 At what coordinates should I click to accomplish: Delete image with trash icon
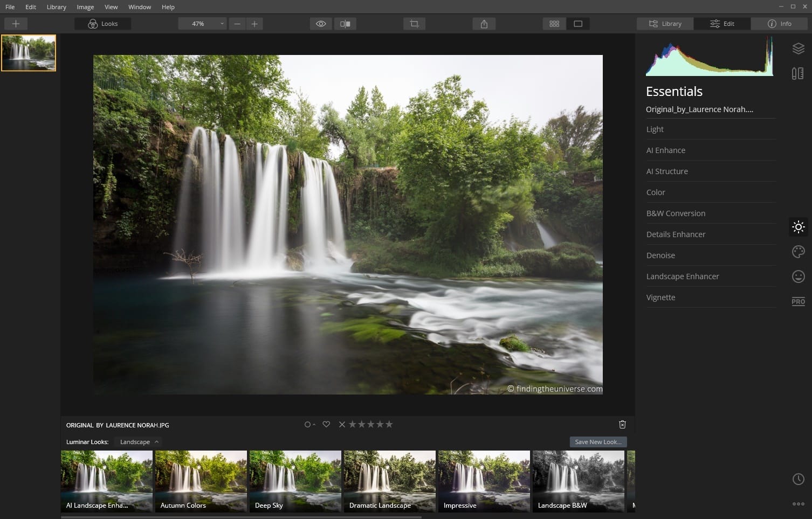pos(622,425)
